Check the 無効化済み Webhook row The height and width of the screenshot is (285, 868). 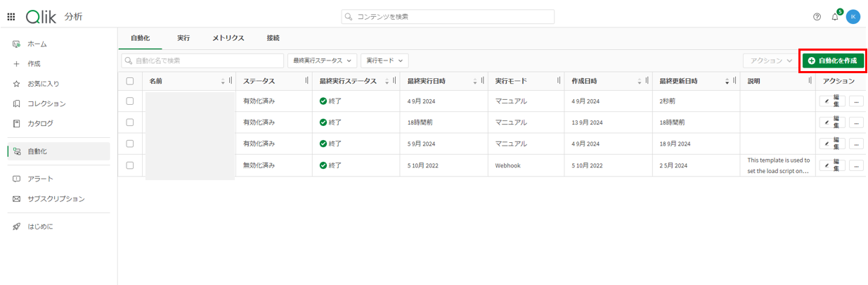click(130, 165)
